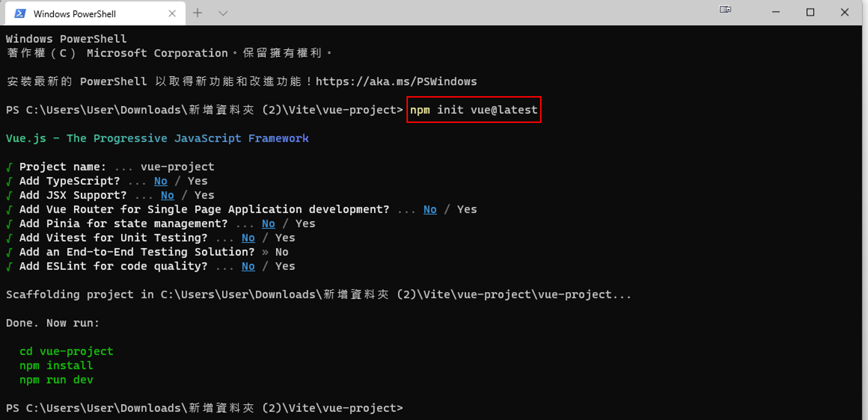Click the green checkmark beside Project name
Screen dimensions: 868x420
point(9,167)
